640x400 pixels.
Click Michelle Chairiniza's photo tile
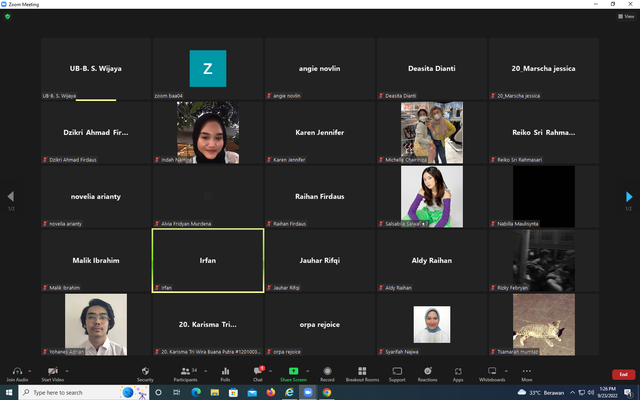click(x=432, y=133)
